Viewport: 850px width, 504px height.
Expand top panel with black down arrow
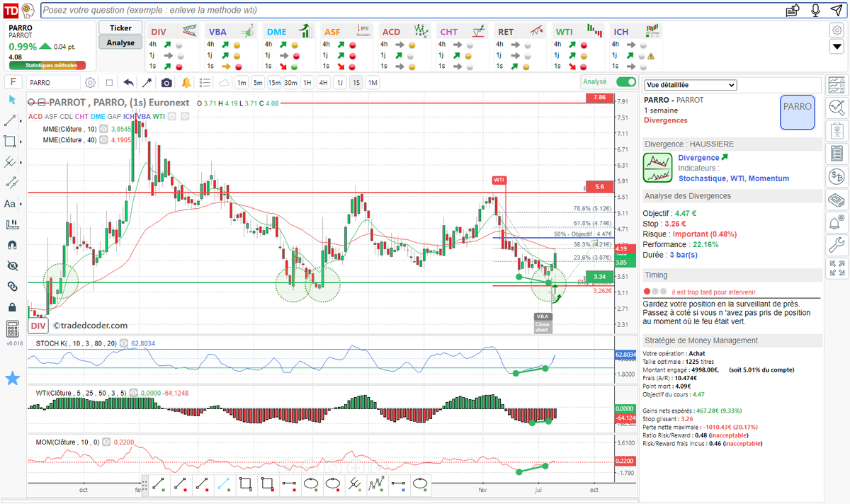[837, 47]
